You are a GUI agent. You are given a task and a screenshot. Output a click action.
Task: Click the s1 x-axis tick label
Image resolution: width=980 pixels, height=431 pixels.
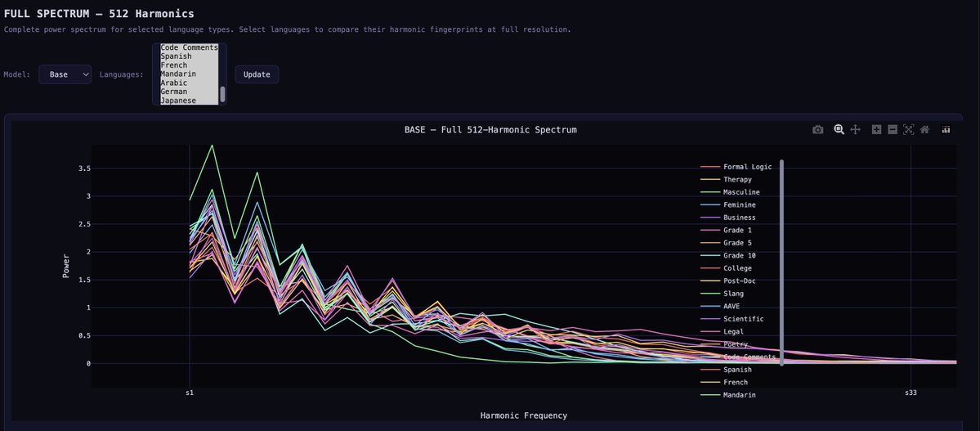[x=190, y=393]
